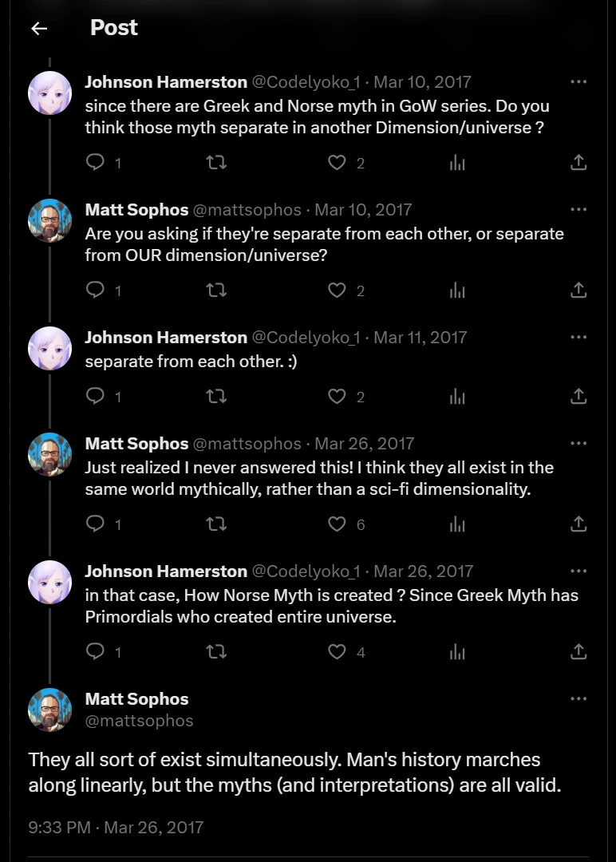Share the first Johnson Hamerston tweet

click(x=579, y=163)
